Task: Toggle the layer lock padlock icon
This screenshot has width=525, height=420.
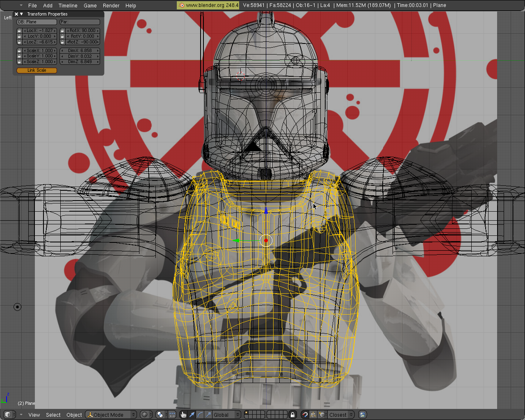Action: coord(292,415)
